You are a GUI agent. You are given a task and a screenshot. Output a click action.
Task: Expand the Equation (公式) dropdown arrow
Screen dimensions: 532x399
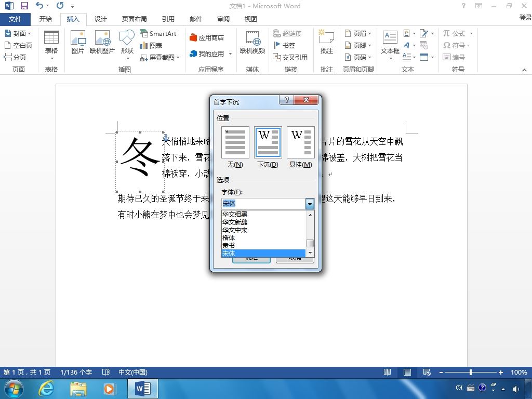tap(471, 33)
